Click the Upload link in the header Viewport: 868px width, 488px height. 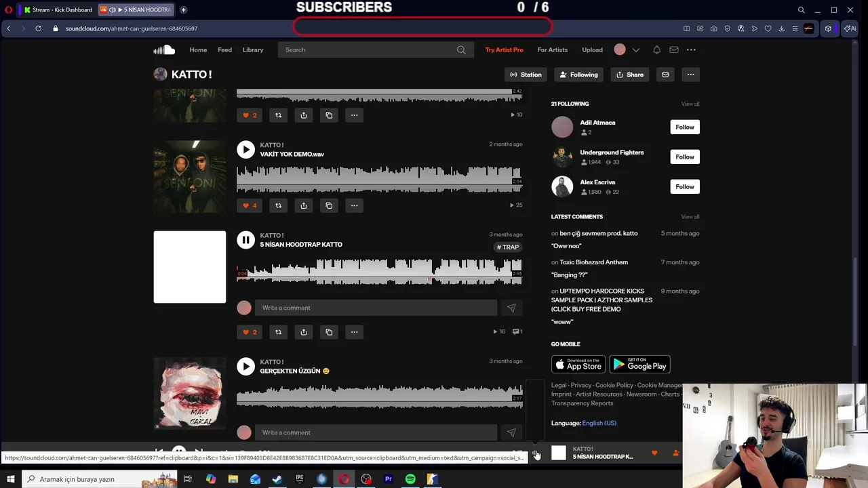[592, 49]
